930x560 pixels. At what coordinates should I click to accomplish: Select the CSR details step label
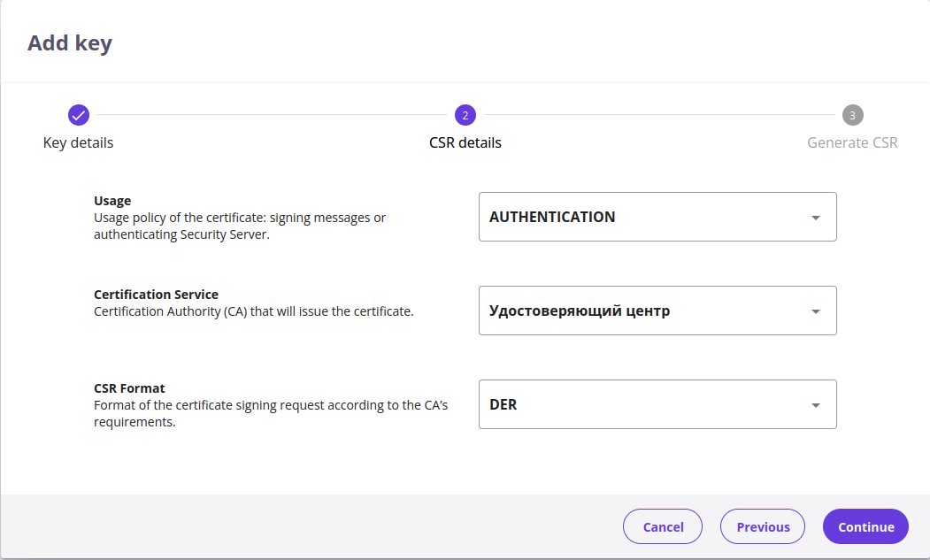465,142
